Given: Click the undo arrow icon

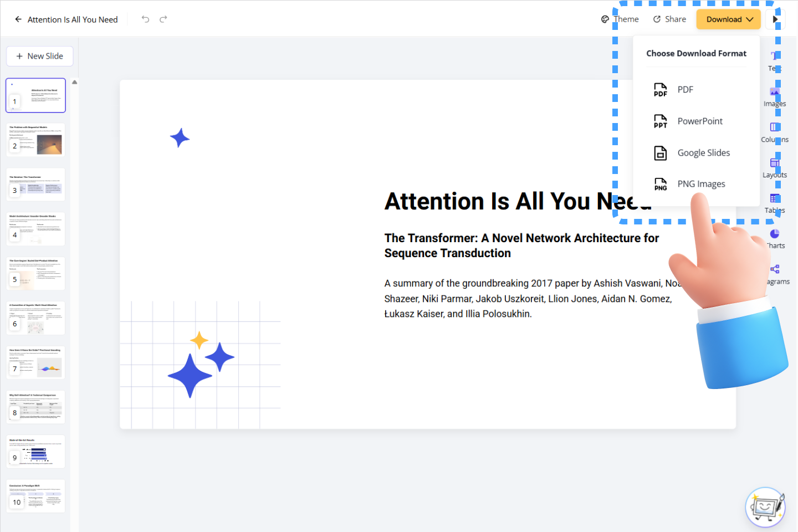Looking at the screenshot, I should (x=145, y=19).
